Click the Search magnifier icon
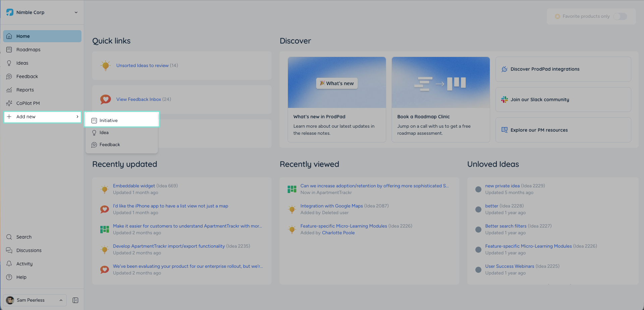The height and width of the screenshot is (310, 644). point(9,237)
